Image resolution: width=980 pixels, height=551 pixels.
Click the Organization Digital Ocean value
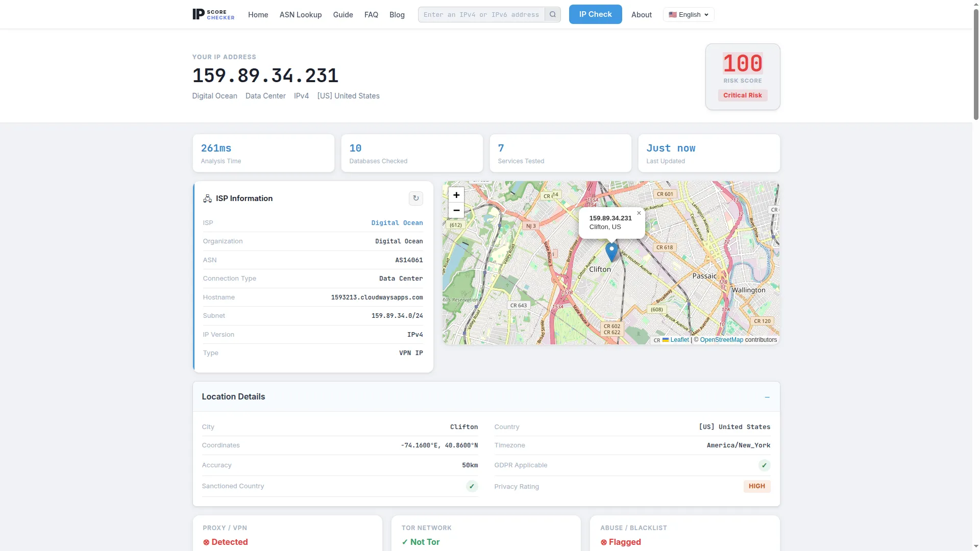[399, 241]
